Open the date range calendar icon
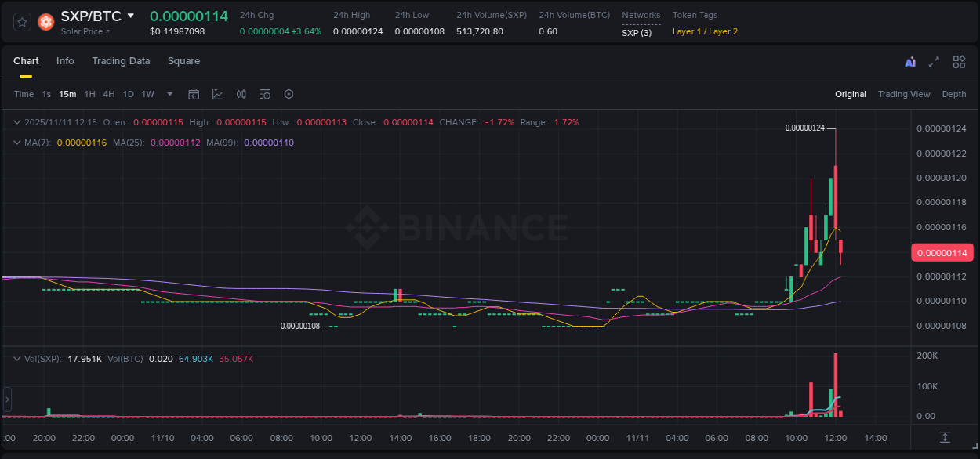The height and width of the screenshot is (459, 980). (194, 94)
